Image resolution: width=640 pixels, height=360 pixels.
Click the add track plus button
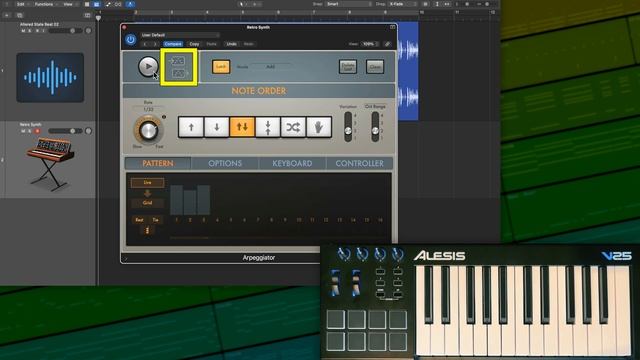pyautogui.click(x=7, y=15)
